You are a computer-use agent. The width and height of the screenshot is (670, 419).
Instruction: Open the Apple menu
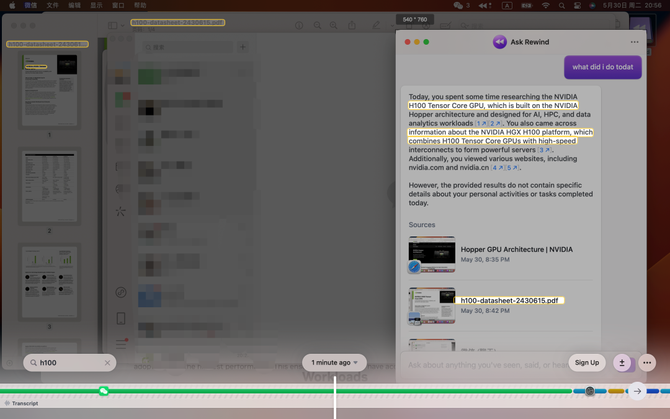click(x=12, y=5)
